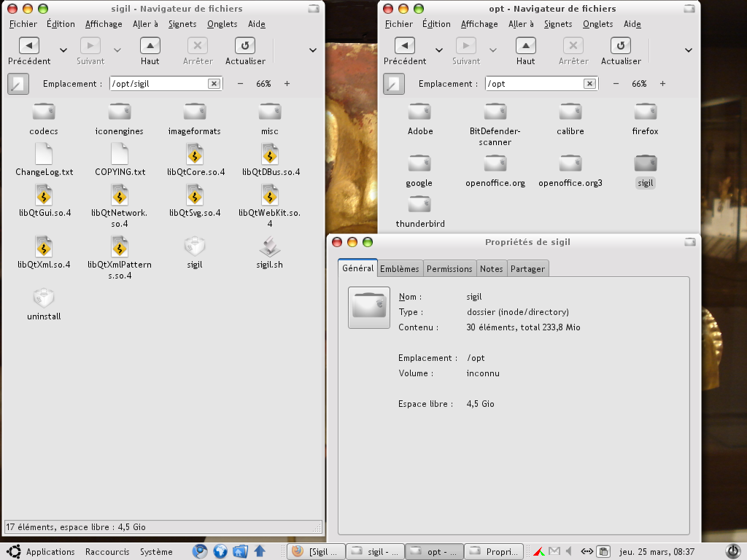Toggle location edit mode in sigil window
Viewport: 747px width, 560px height.
click(18, 84)
